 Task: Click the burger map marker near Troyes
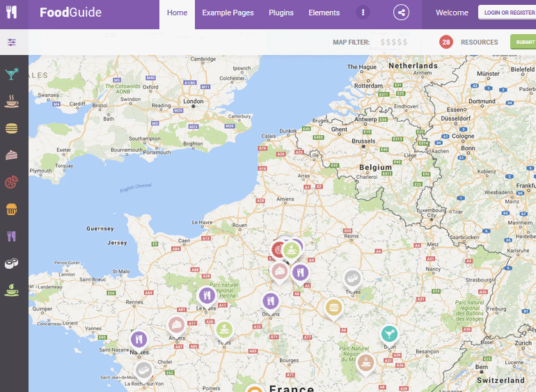click(333, 308)
